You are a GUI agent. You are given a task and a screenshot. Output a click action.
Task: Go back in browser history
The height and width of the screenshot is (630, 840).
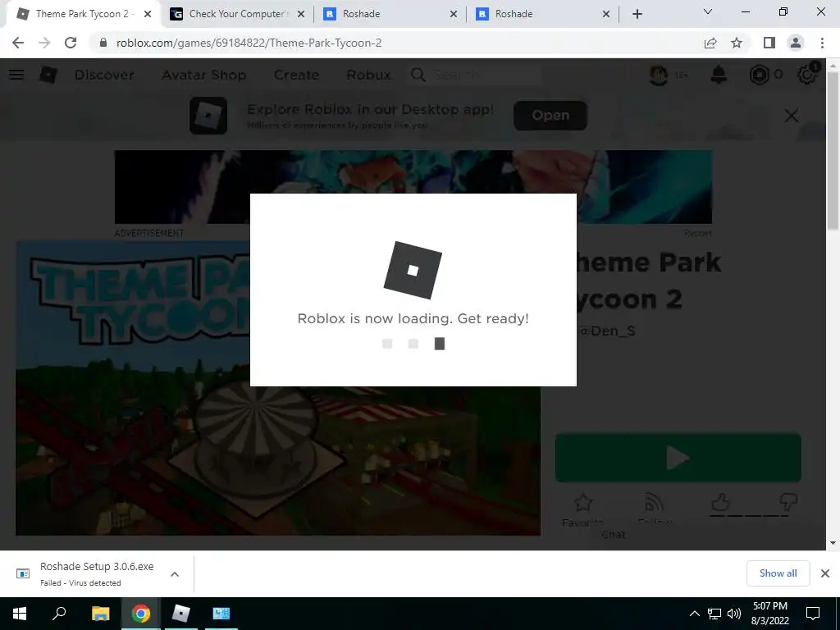(x=18, y=43)
